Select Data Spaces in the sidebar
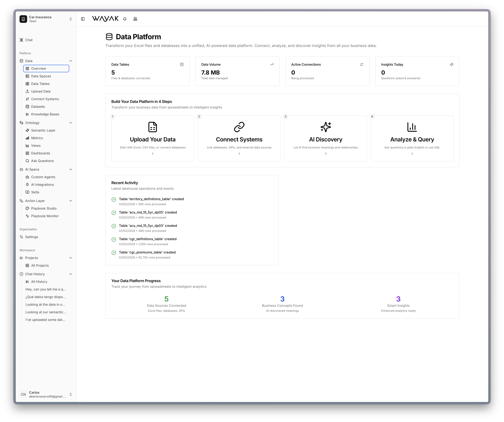Viewport: 504px width, 422px height. click(41, 76)
